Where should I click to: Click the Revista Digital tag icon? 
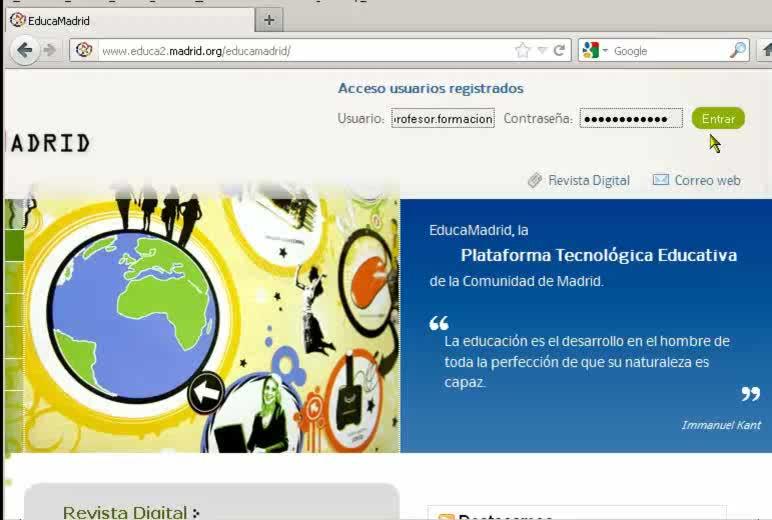[535, 180]
